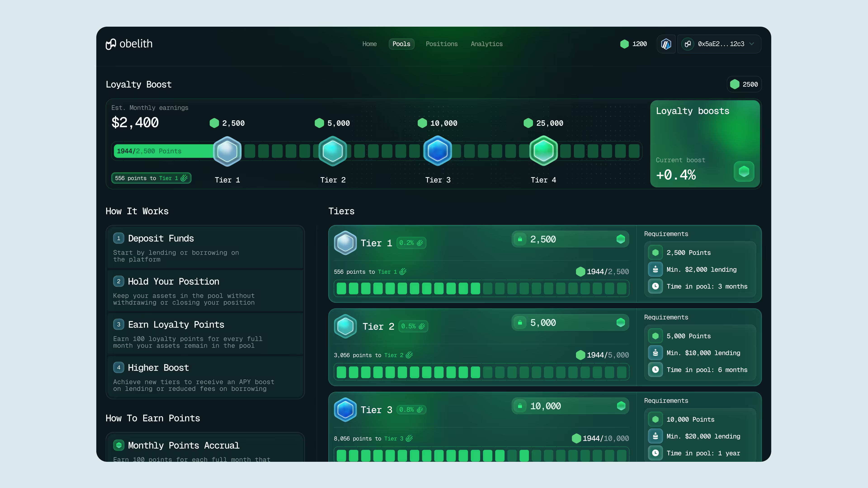Screen dimensions: 868x488
Task: Click the clock icon for Time in pool: 3 months
Action: [x=655, y=286]
